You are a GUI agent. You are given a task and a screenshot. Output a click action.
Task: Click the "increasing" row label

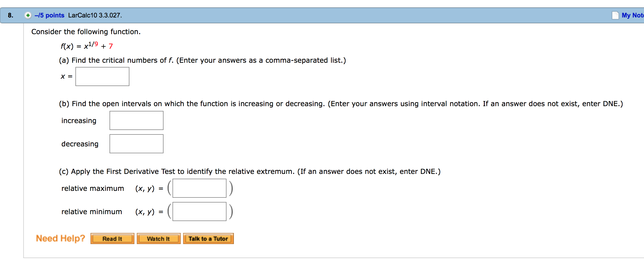tap(79, 121)
